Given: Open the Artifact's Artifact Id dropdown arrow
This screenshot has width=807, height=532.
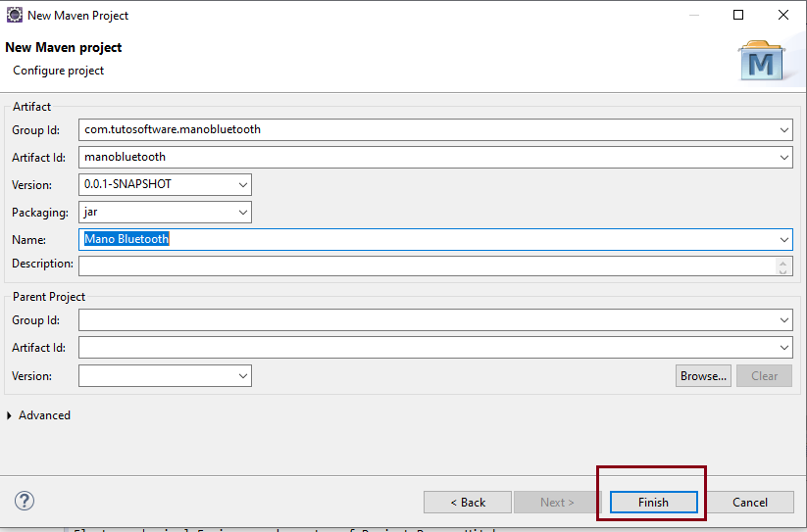Looking at the screenshot, I should tap(783, 158).
